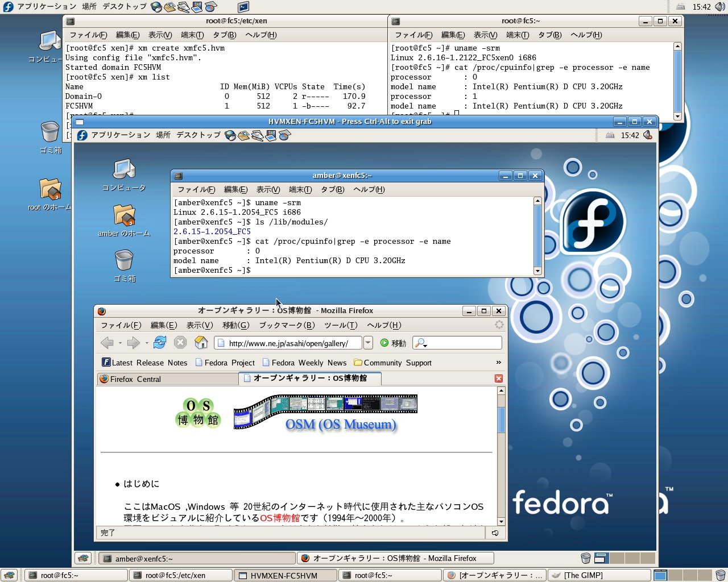
Task: Open Fedora Weekly News bookmark
Action: pyautogui.click(x=304, y=363)
